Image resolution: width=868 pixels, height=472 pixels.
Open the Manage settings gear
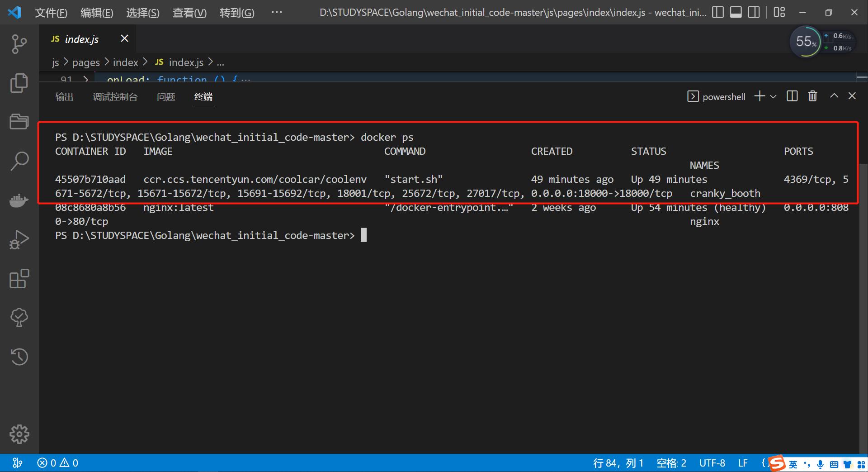pyautogui.click(x=19, y=434)
